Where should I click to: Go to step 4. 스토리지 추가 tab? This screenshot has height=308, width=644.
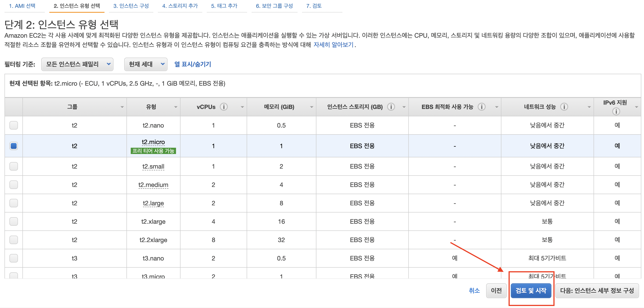click(180, 6)
